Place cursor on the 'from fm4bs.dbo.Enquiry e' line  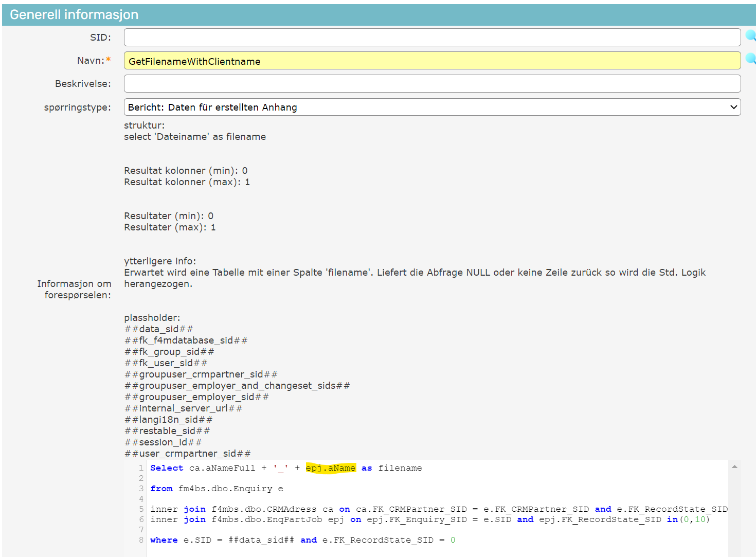click(217, 489)
